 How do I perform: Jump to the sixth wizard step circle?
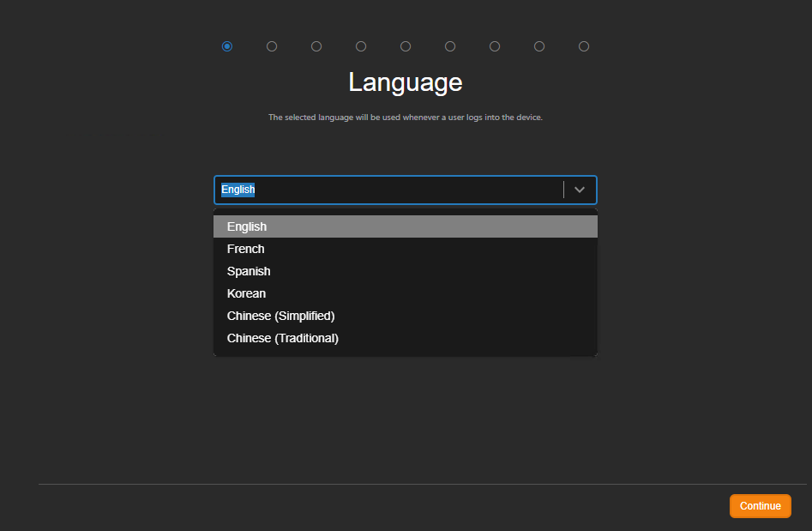click(x=450, y=46)
